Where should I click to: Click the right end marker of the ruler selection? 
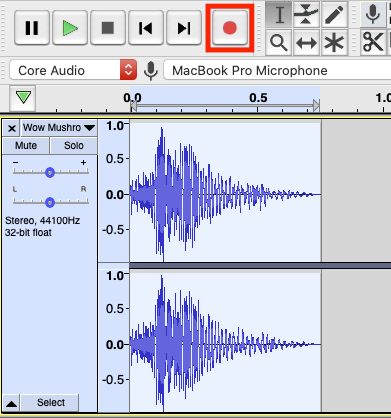316,106
